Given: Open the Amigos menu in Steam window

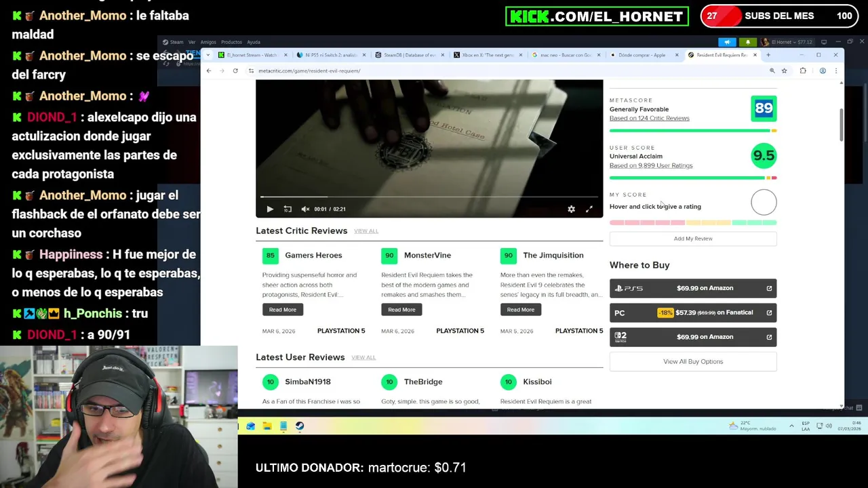Looking at the screenshot, I should [x=208, y=42].
